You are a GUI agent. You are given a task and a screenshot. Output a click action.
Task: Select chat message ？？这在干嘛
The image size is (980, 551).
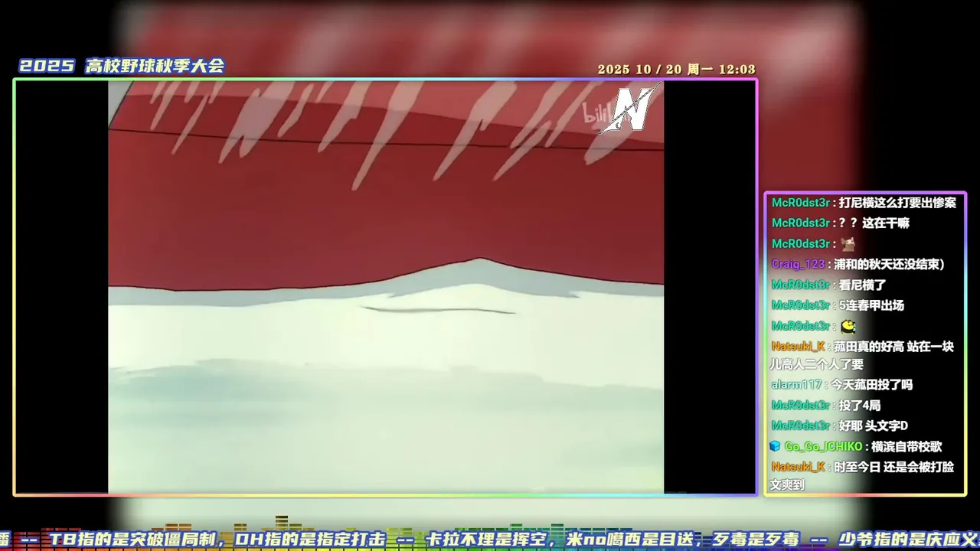pyautogui.click(x=874, y=223)
